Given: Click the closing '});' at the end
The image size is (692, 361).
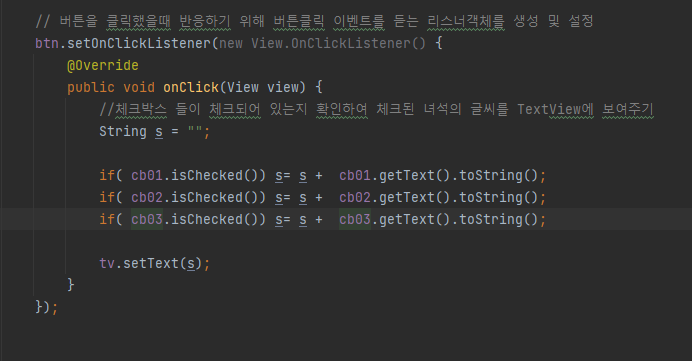Looking at the screenshot, I should click(x=46, y=307).
